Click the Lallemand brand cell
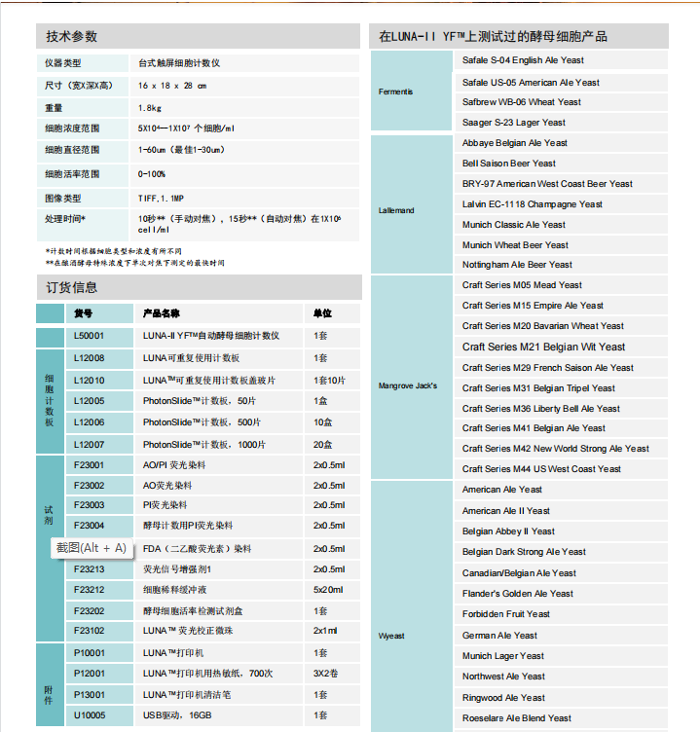 point(412,204)
